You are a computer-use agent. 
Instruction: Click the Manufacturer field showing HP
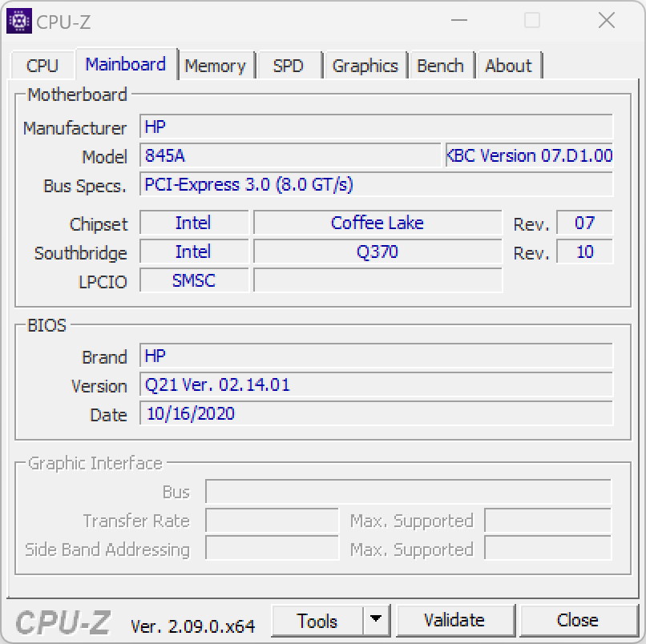(x=376, y=127)
